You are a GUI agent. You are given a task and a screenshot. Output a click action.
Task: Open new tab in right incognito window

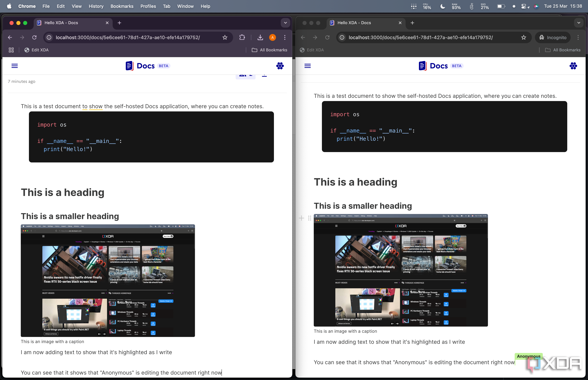[x=412, y=23]
